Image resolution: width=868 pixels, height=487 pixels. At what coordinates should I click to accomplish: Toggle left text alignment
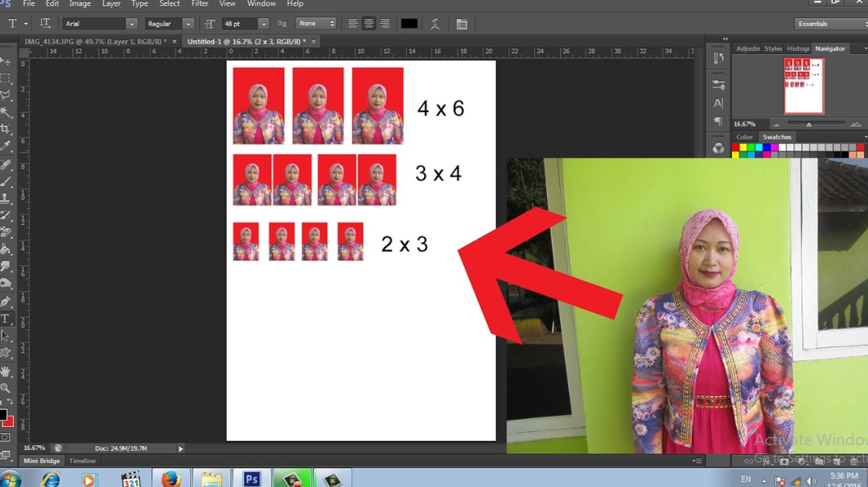point(353,23)
